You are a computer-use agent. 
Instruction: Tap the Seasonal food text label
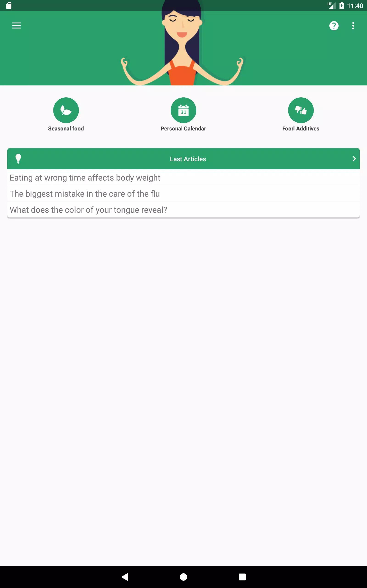[66, 129]
